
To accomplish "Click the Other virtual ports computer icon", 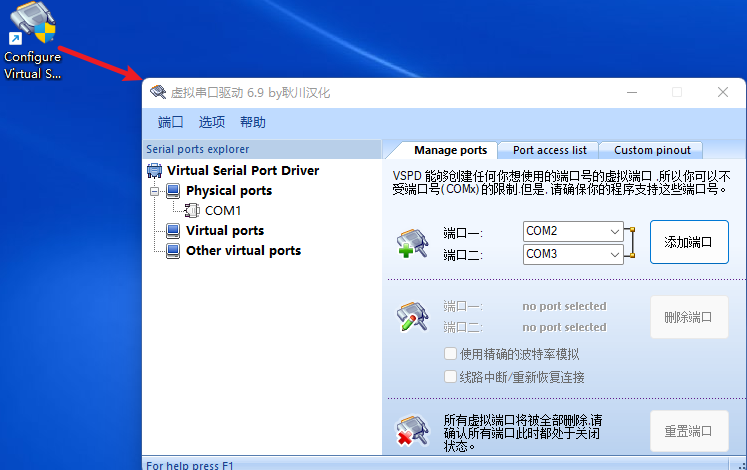I will (x=173, y=250).
